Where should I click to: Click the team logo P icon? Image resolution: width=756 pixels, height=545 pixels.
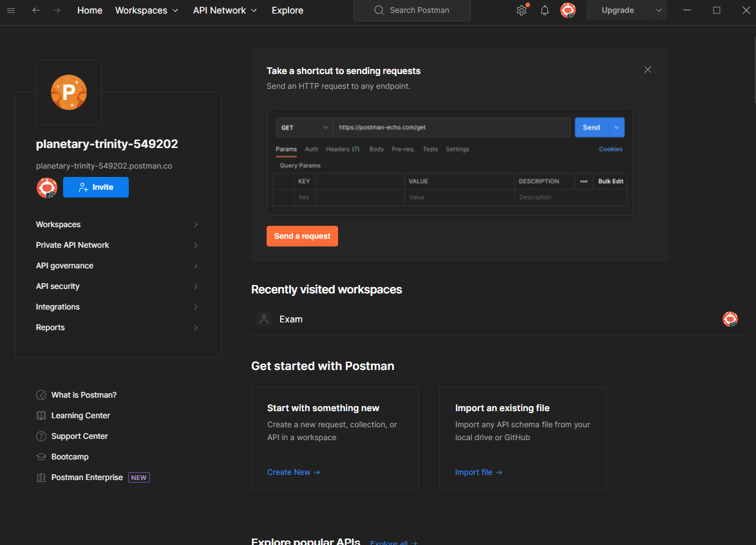pos(69,93)
